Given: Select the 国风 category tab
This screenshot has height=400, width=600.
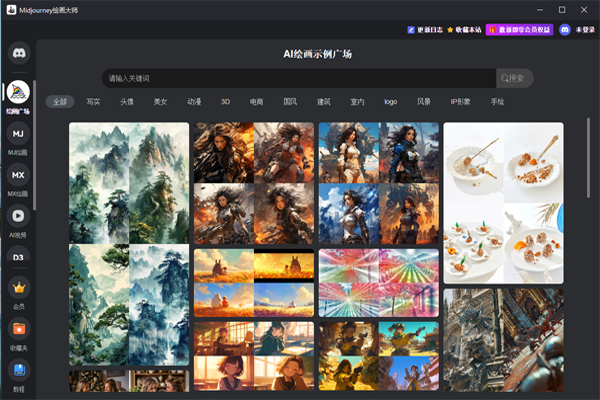Looking at the screenshot, I should (x=290, y=102).
